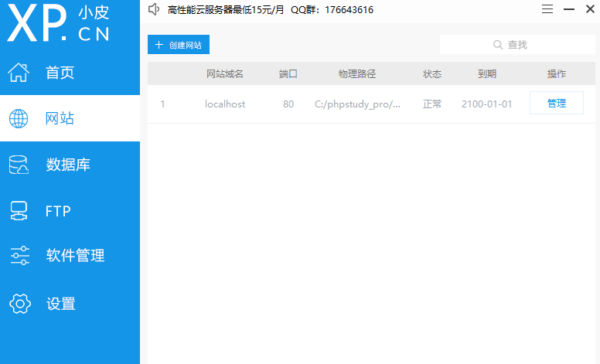Open the hamburger menu icon
This screenshot has height=364, width=600.
coord(547,9)
